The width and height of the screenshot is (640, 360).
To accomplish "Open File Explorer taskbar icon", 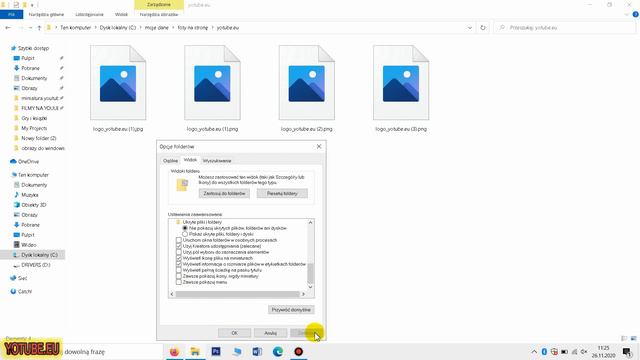I will [x=195, y=351].
